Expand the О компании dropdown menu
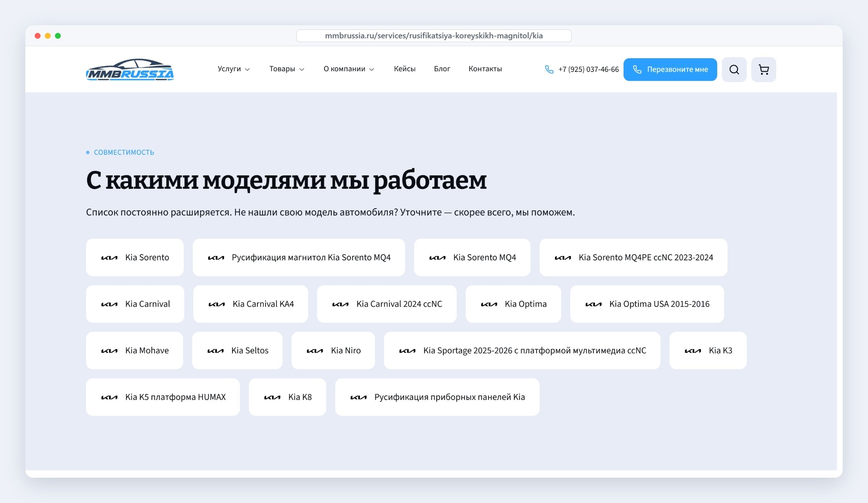The image size is (868, 503). (349, 69)
